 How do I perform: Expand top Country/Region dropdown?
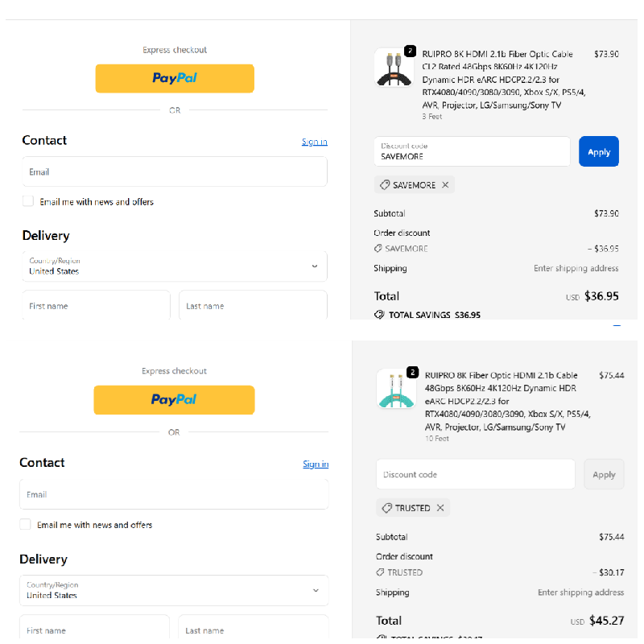click(314, 266)
